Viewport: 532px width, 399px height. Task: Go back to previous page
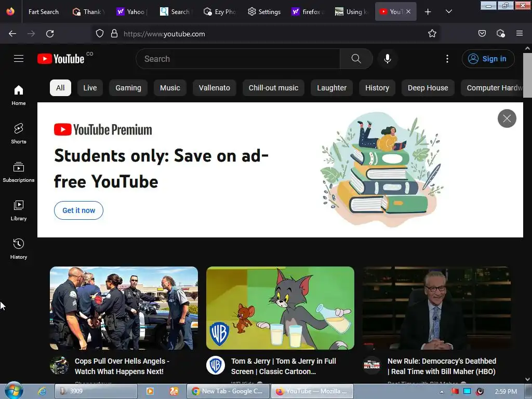click(x=12, y=34)
